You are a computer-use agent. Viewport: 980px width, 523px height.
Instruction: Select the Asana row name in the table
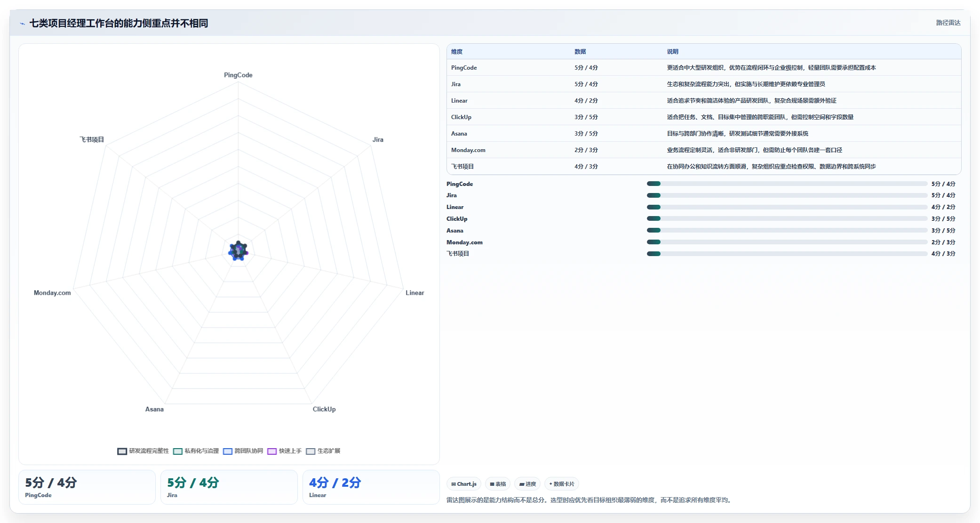(x=459, y=134)
